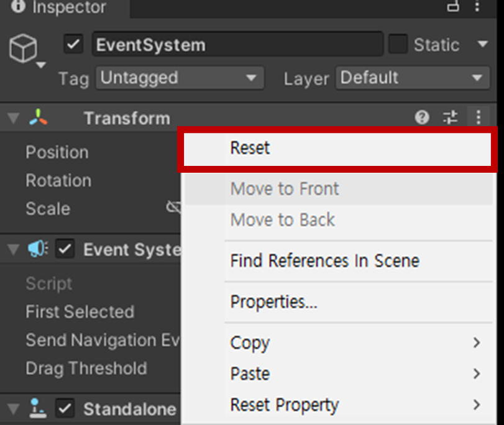
Task: Click the Transform component title
Action: [x=127, y=118]
